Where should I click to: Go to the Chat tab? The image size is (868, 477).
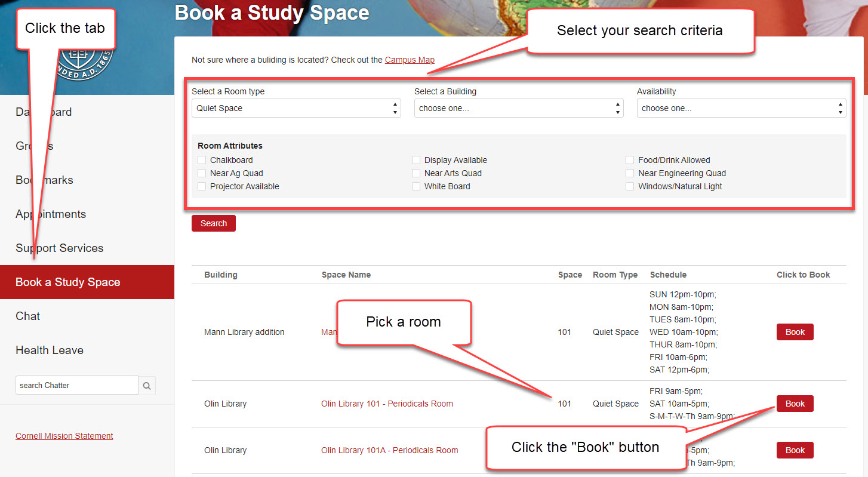tap(27, 316)
